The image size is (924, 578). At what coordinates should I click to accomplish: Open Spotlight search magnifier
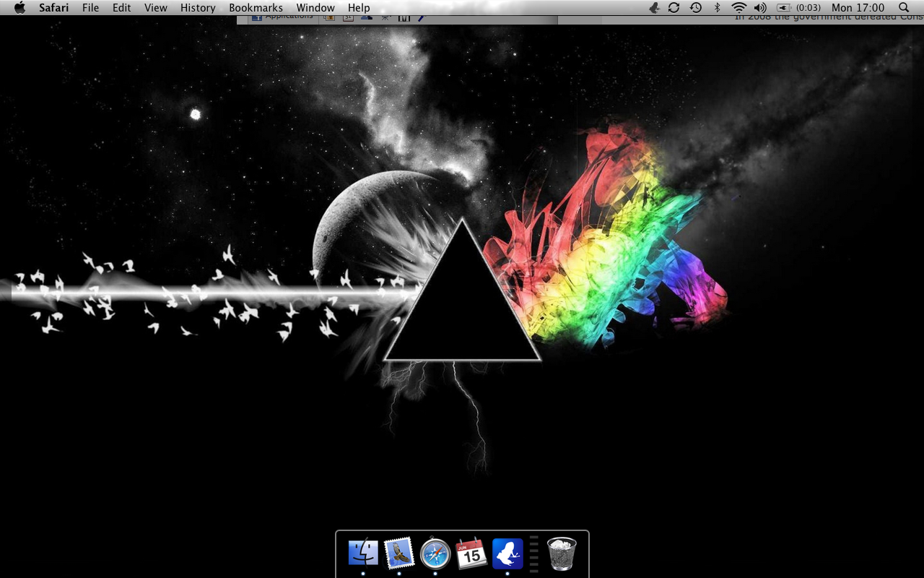click(x=904, y=8)
